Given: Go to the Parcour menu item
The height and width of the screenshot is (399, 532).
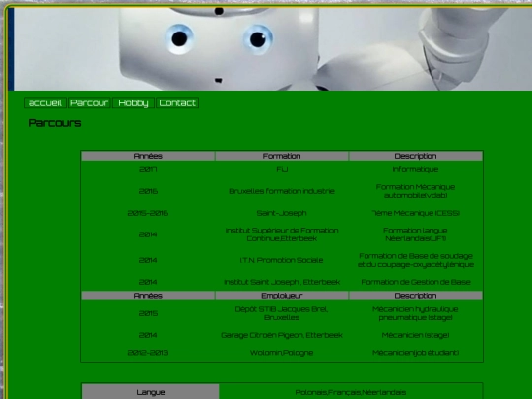Looking at the screenshot, I should pos(90,102).
